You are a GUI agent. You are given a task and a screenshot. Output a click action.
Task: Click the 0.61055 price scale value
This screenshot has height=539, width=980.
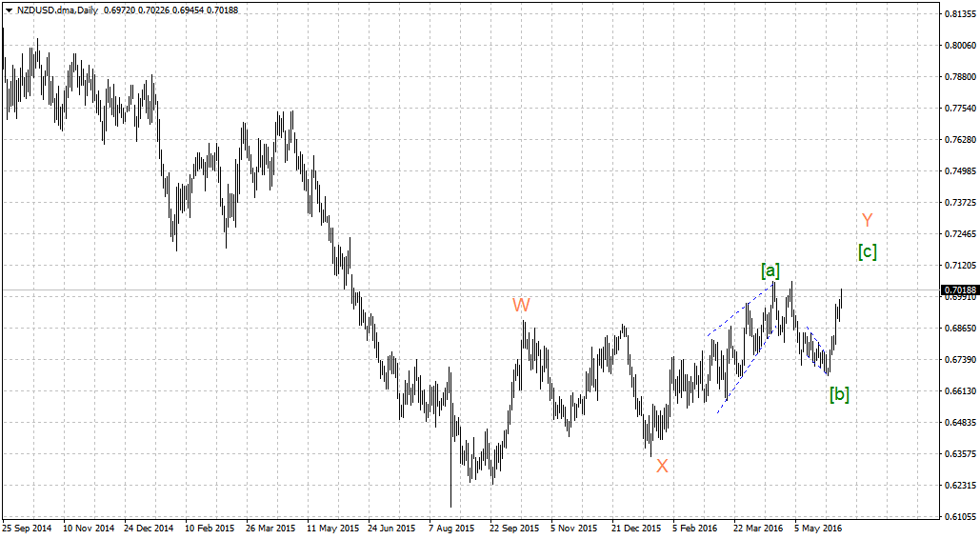[x=961, y=516]
